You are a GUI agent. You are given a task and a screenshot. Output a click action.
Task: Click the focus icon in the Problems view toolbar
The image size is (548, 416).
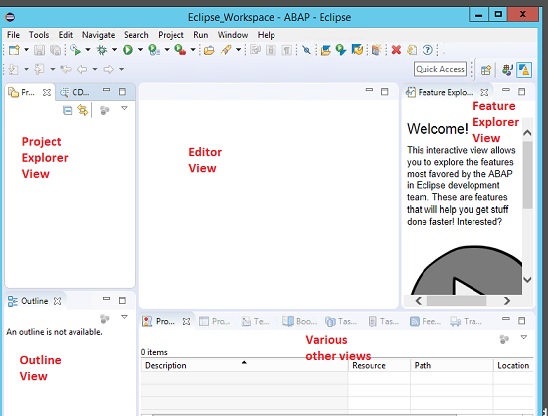pos(504,339)
